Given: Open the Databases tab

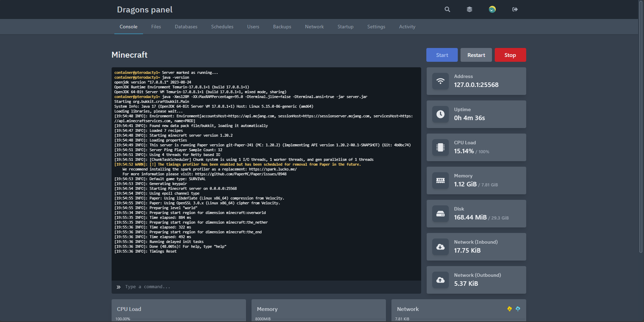Looking at the screenshot, I should point(186,27).
